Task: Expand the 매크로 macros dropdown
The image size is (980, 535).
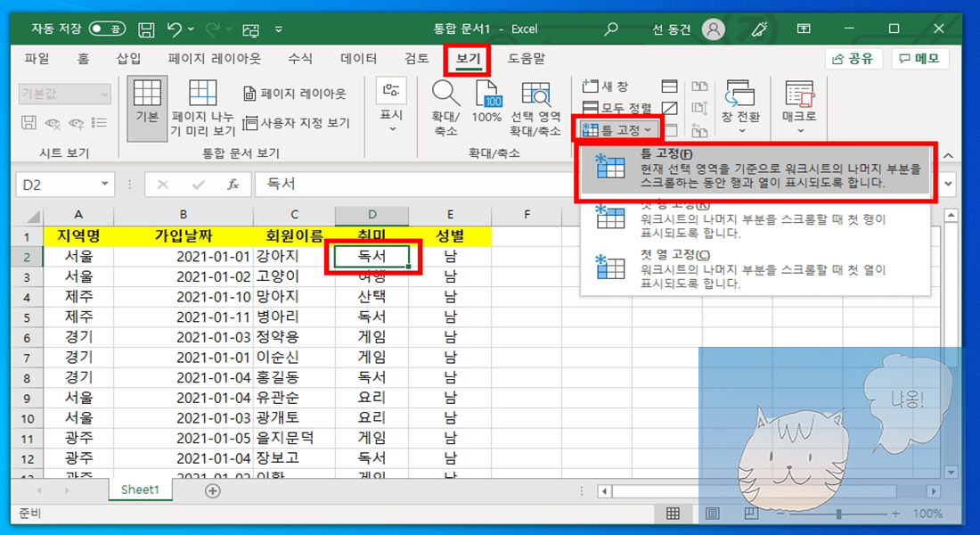Action: 799,107
